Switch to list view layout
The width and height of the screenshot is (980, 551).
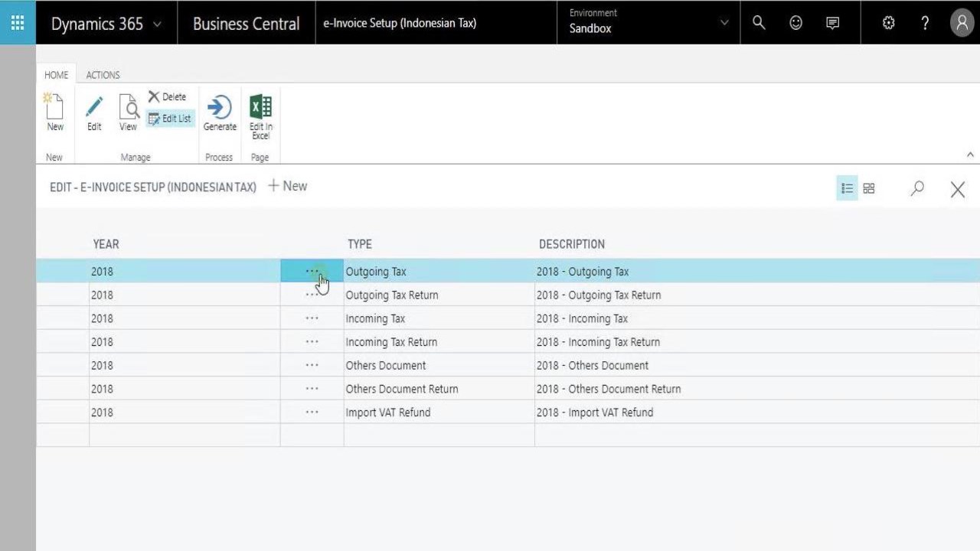847,188
